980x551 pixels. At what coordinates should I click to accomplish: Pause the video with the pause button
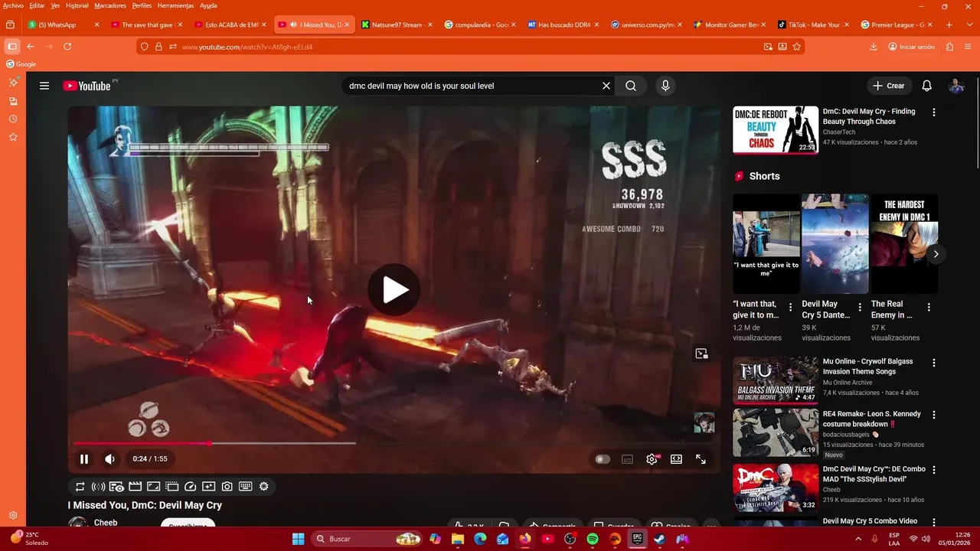(x=84, y=459)
